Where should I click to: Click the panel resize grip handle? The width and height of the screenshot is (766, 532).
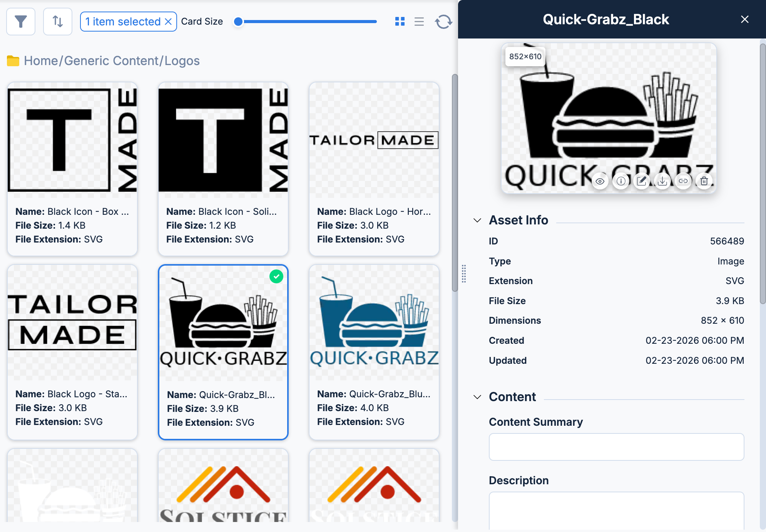tap(464, 274)
